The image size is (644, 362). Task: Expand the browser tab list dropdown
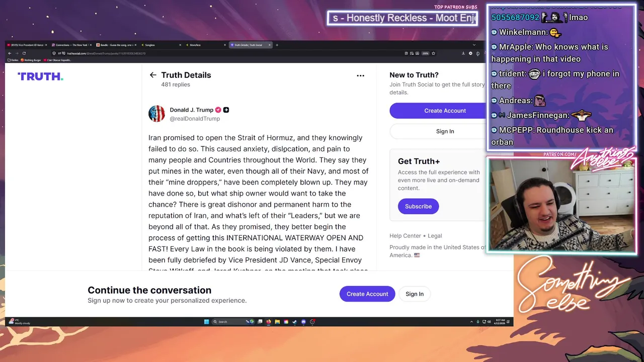click(474, 45)
